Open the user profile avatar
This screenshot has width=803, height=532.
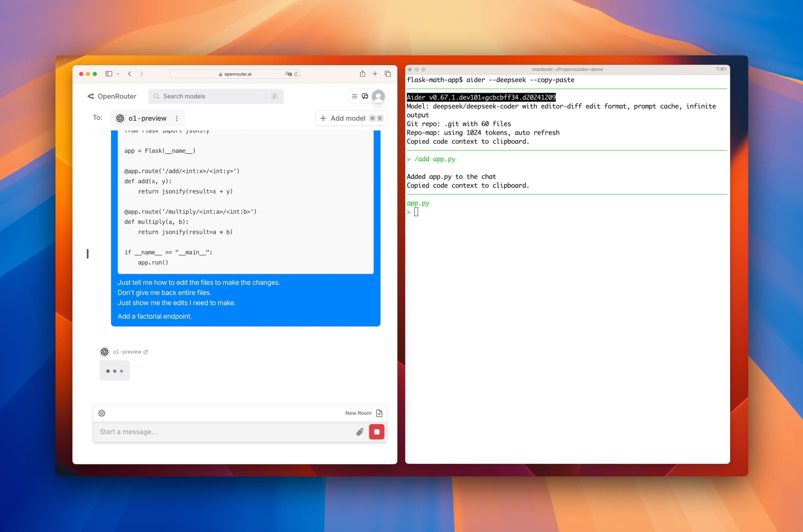coord(378,96)
